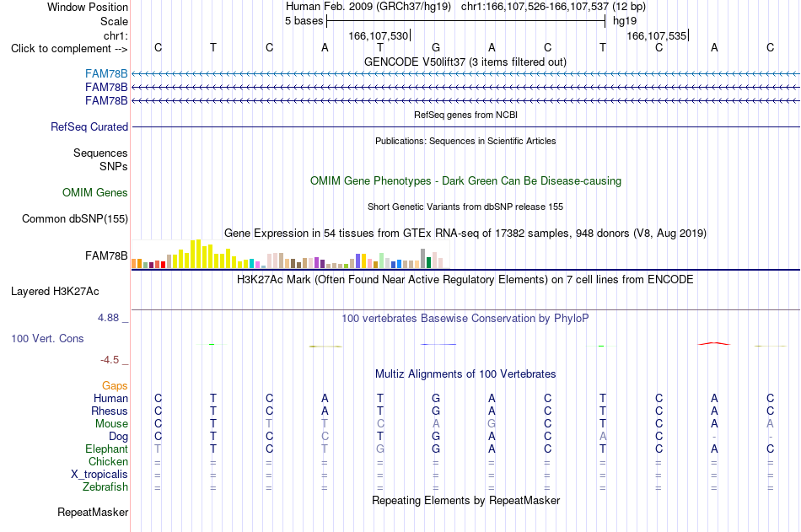Click the G base in Rhesus row
Screen dimensions: 801x532
click(x=436, y=411)
